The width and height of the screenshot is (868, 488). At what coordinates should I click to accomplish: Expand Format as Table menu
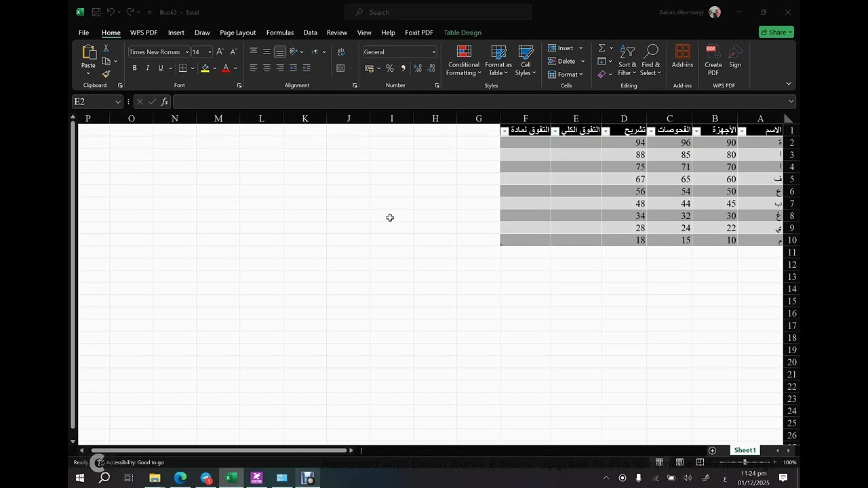tap(498, 60)
